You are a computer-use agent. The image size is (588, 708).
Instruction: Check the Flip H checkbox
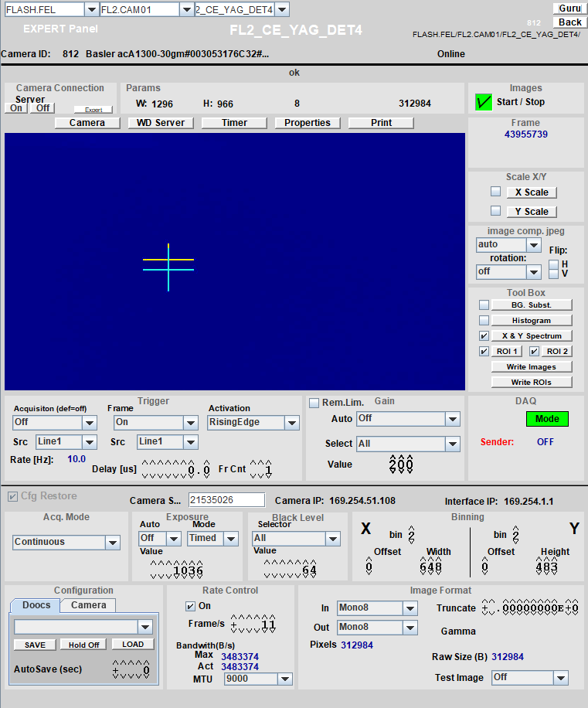(x=554, y=264)
